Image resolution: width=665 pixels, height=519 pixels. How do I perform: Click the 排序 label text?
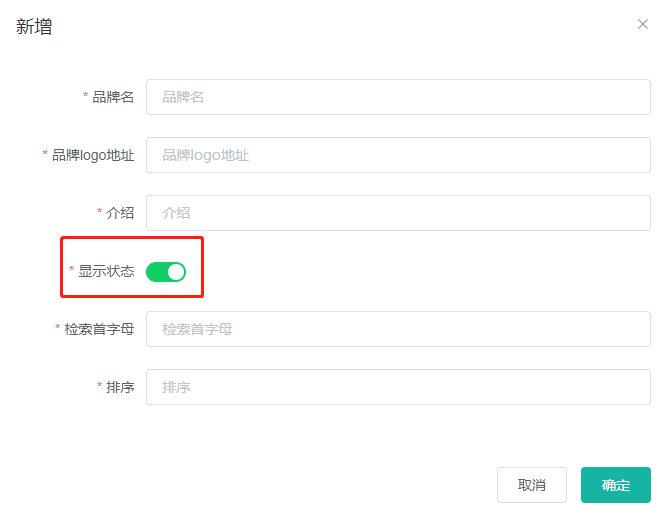(120, 387)
